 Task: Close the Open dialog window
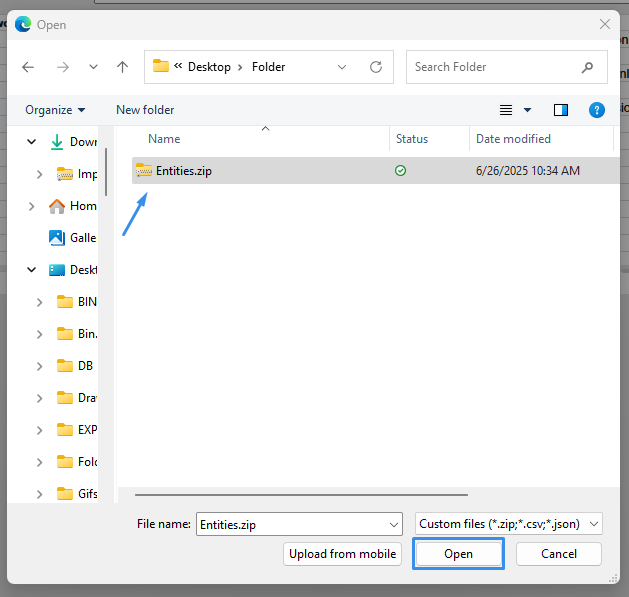[605, 24]
